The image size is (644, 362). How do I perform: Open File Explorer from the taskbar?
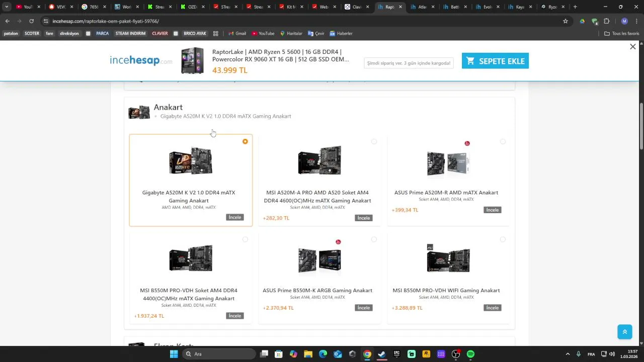[x=308, y=354]
